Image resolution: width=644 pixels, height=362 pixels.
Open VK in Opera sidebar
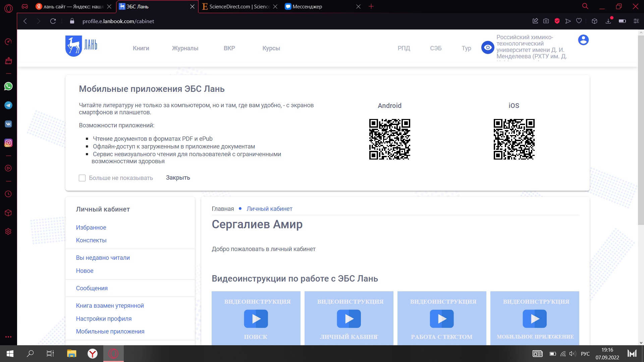pos(8,124)
